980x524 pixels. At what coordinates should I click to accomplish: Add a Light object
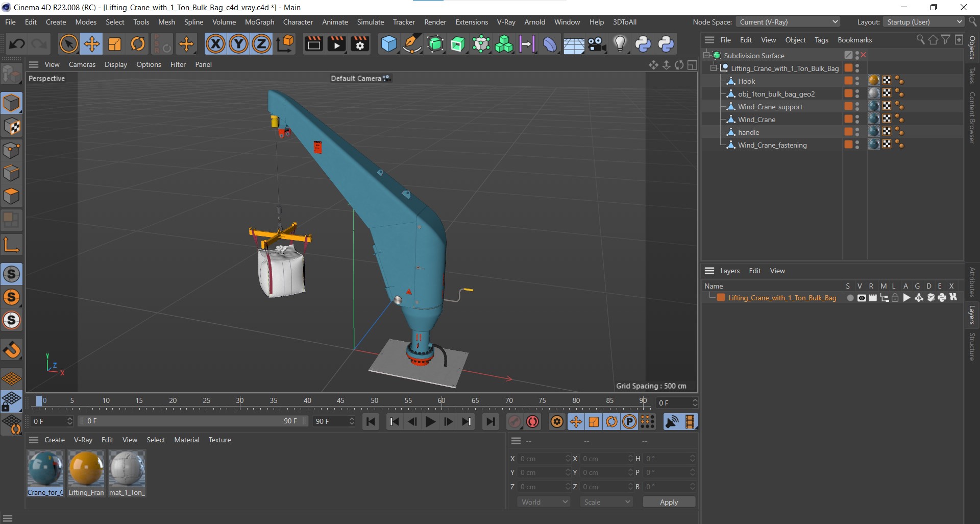coord(620,44)
